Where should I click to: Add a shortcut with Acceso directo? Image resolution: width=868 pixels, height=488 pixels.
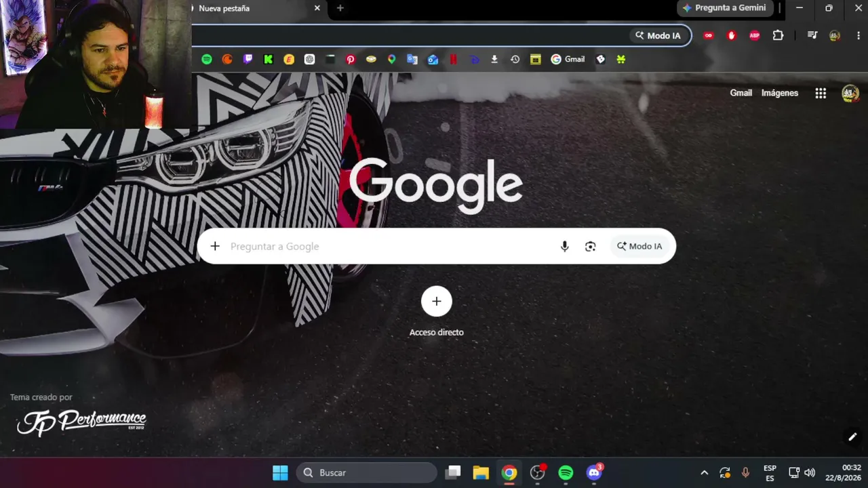[437, 301]
